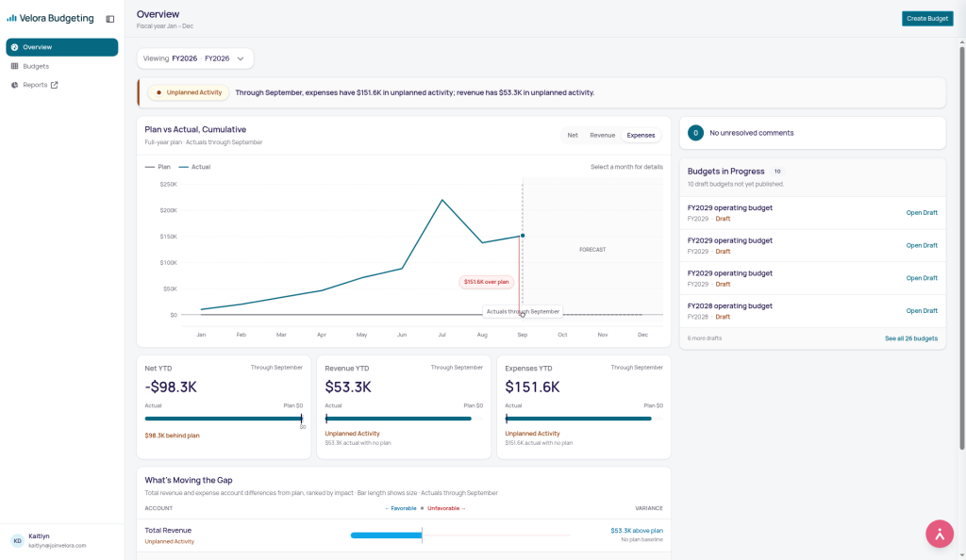Click the Total Revenue variance bar
The width and height of the screenshot is (966, 560).
click(x=386, y=535)
